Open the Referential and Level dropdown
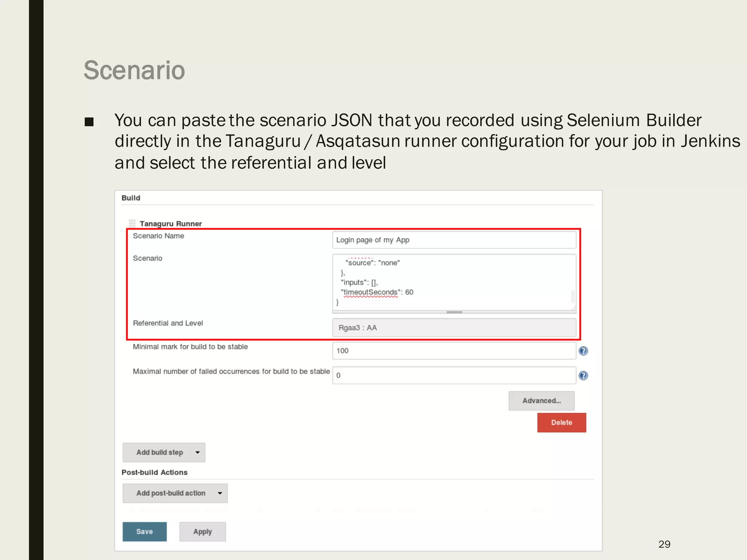 click(x=454, y=327)
